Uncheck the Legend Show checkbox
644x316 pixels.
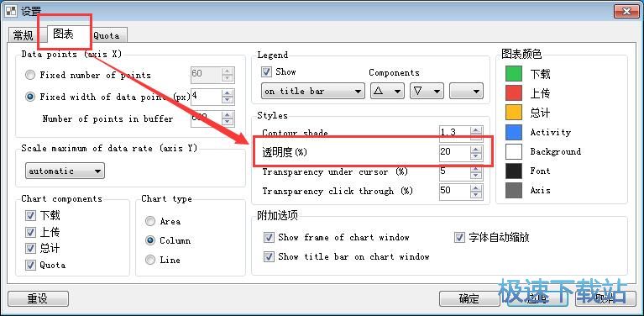266,72
